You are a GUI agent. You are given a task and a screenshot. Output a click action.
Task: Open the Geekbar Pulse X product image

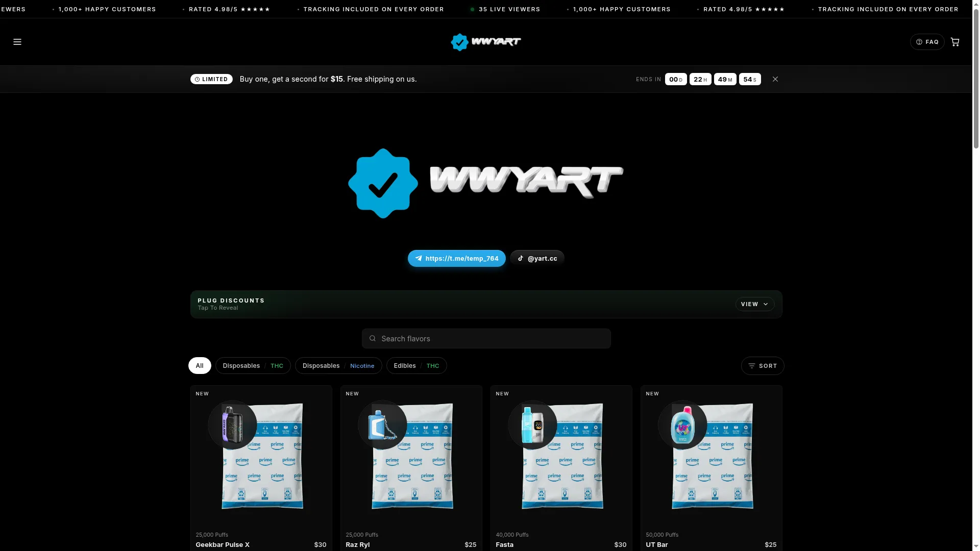pos(262,456)
